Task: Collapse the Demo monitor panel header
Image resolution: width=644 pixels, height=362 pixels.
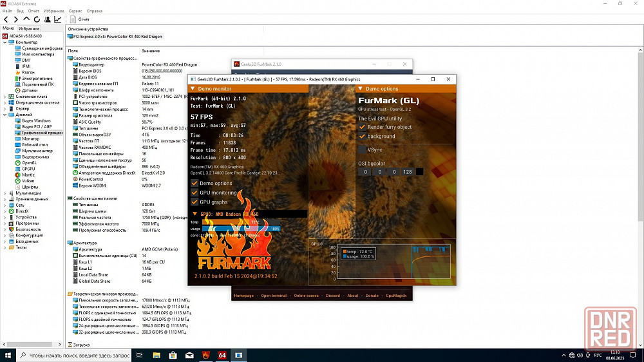Action: pyautogui.click(x=248, y=89)
